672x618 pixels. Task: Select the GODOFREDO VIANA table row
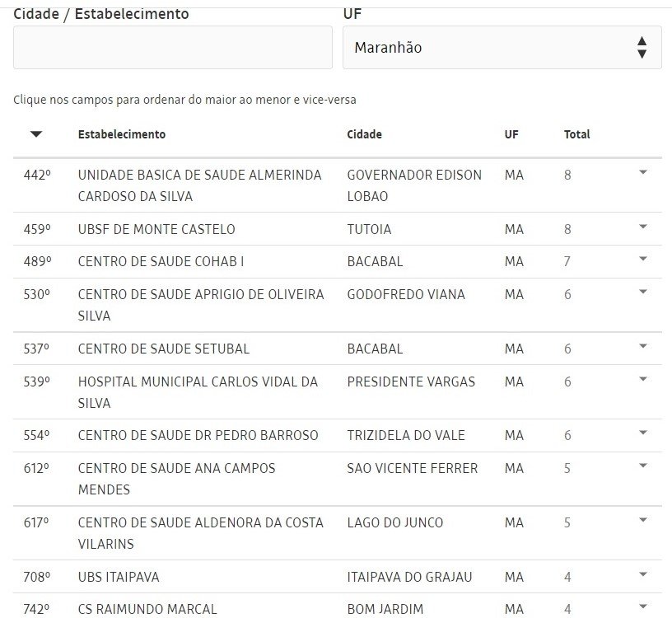[x=338, y=305]
